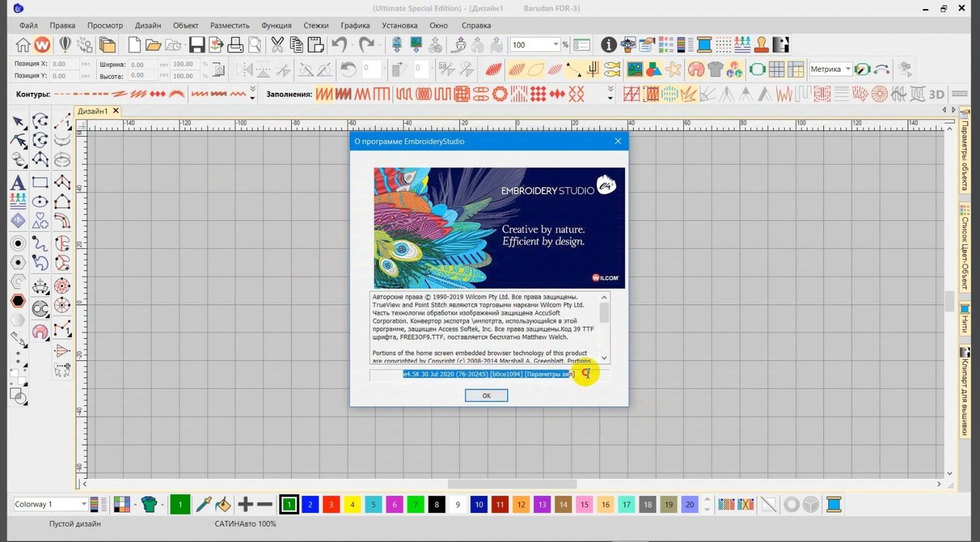Click the canvas horizontal scrollbar
The width and height of the screenshot is (980, 542).
pos(512,484)
